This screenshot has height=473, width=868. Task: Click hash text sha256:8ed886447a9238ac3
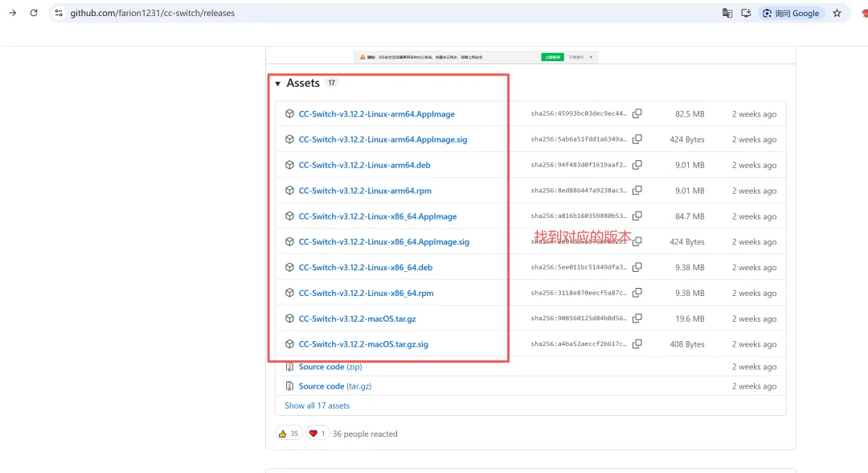579,190
